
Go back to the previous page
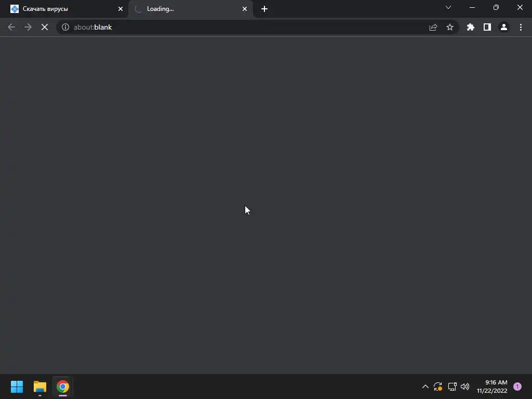tap(11, 27)
